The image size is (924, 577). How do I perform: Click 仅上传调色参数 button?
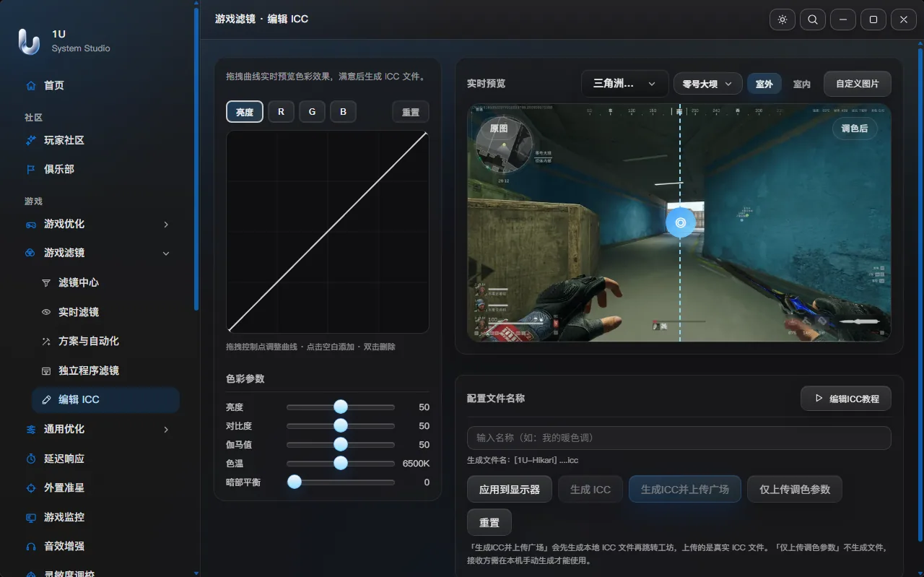(x=795, y=489)
